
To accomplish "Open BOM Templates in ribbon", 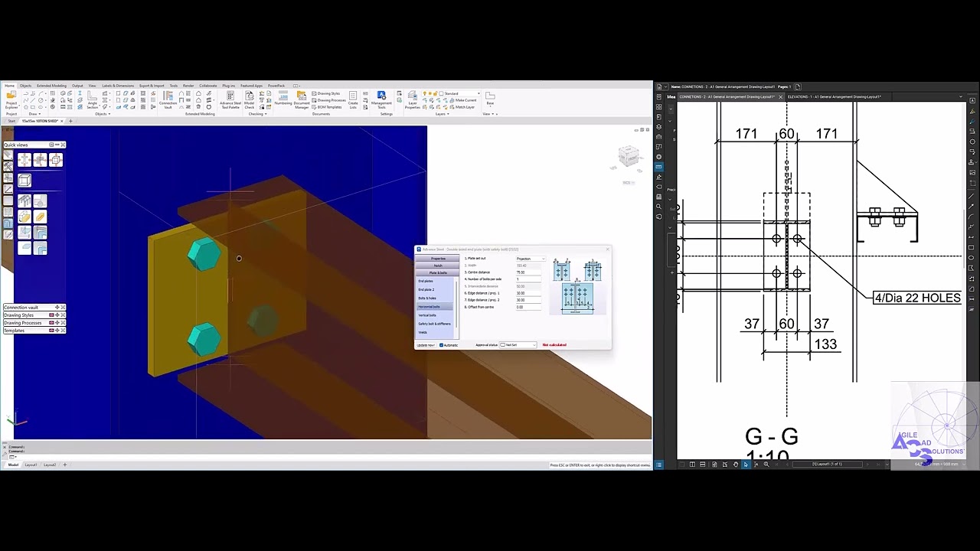I will tap(326, 107).
